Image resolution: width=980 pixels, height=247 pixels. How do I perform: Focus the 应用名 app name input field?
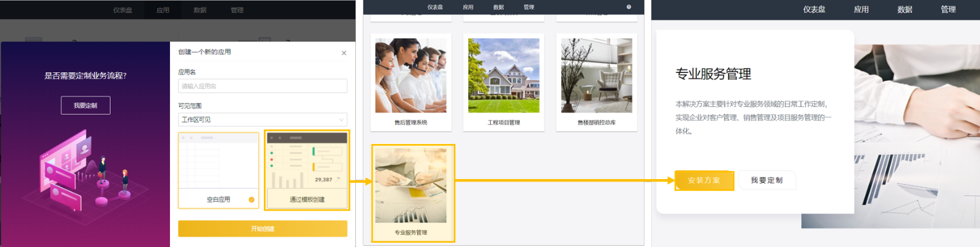point(263,86)
